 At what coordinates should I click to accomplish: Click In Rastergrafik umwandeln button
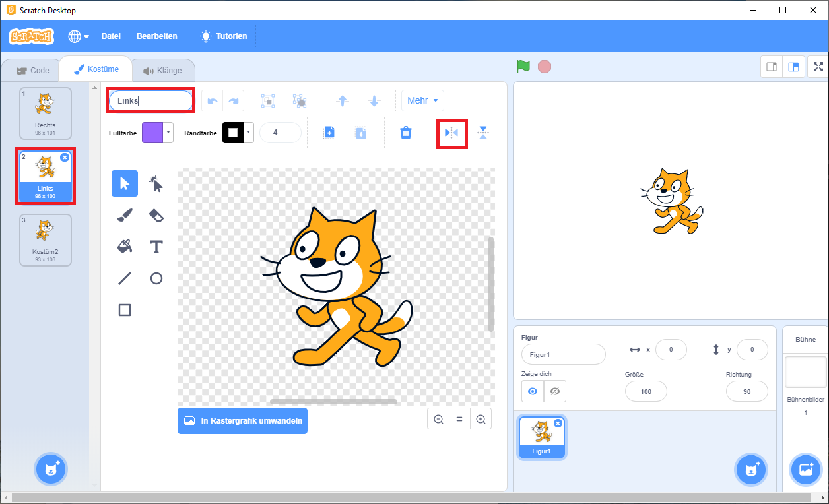[242, 421]
